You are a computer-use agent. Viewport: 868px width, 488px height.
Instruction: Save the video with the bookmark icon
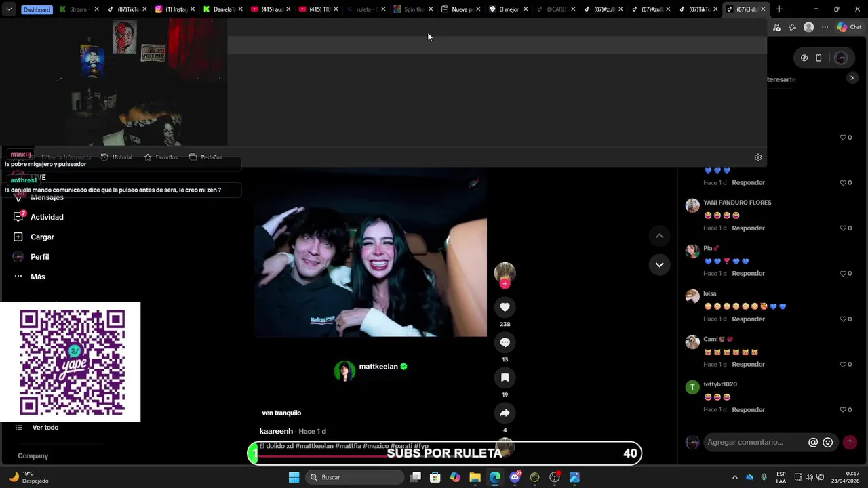[x=505, y=378]
